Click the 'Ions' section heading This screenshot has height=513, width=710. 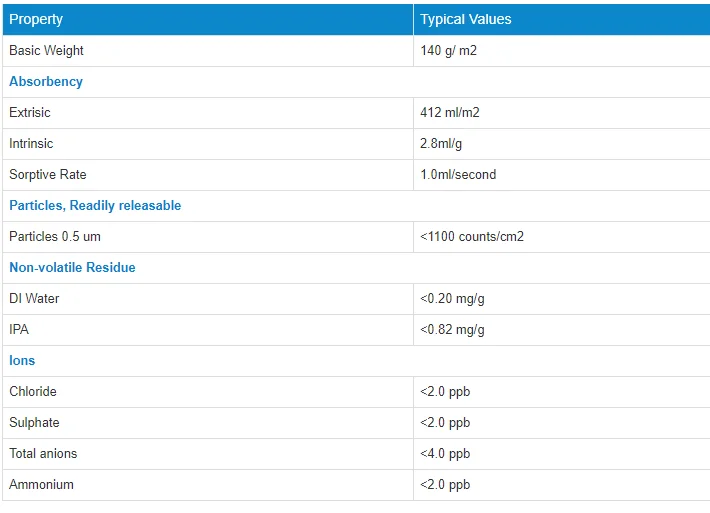coord(22,360)
